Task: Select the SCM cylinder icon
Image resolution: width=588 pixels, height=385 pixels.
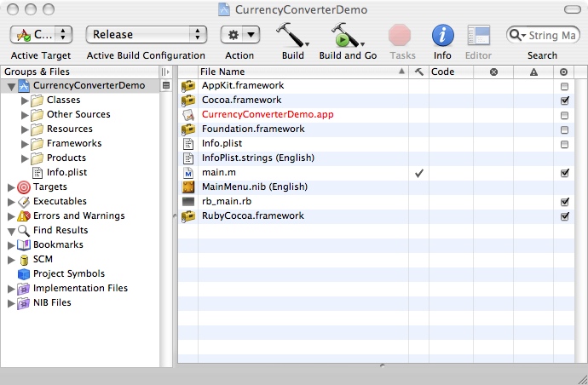Action: tap(24, 260)
